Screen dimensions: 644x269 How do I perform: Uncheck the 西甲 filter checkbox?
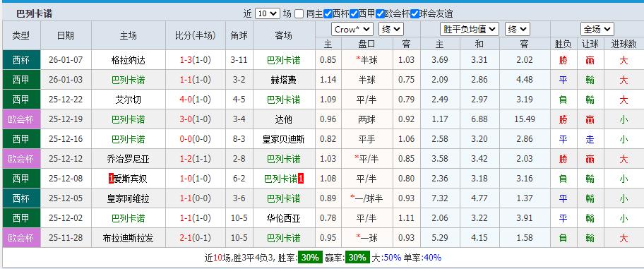[354, 14]
